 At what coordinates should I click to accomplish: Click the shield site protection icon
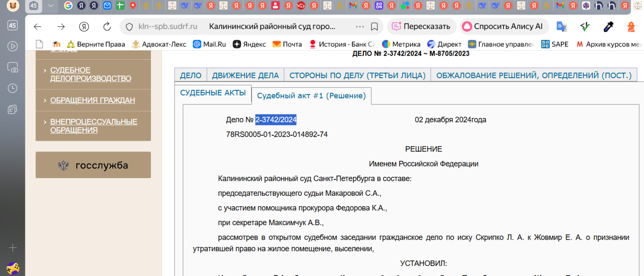(129, 27)
